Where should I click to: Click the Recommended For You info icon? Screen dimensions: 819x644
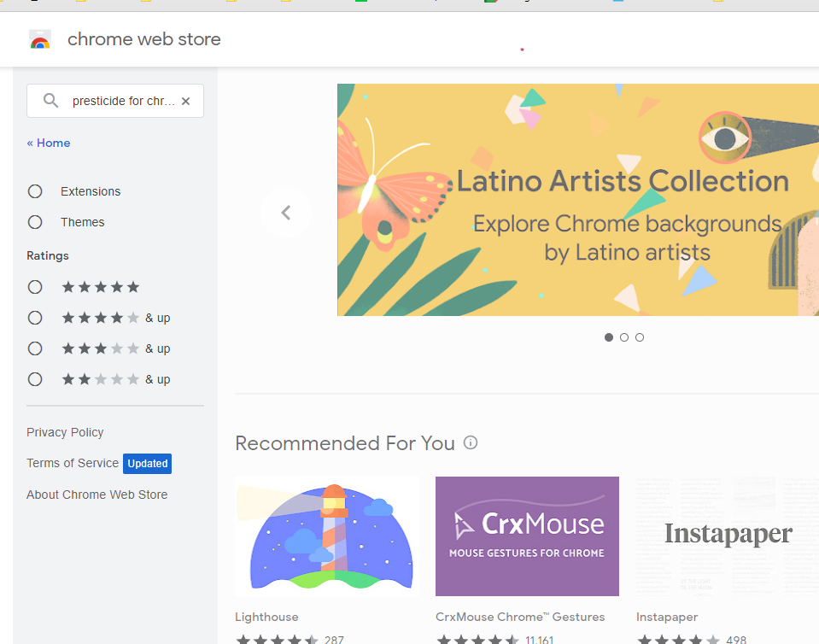pyautogui.click(x=471, y=443)
